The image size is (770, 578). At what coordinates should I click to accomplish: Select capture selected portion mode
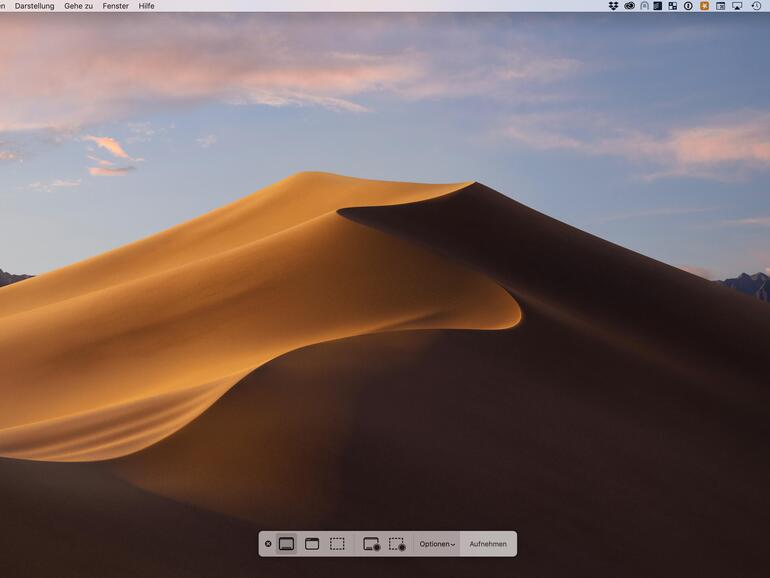pyautogui.click(x=337, y=544)
